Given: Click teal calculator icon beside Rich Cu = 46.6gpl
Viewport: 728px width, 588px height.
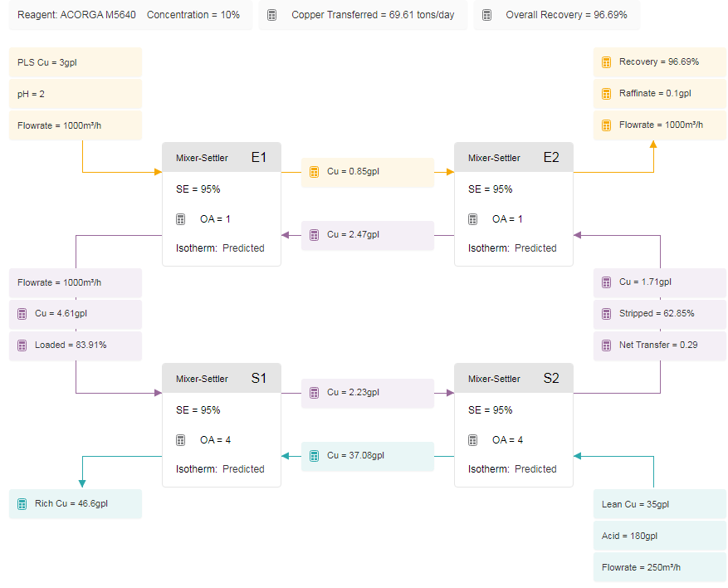Looking at the screenshot, I should coord(22,504).
